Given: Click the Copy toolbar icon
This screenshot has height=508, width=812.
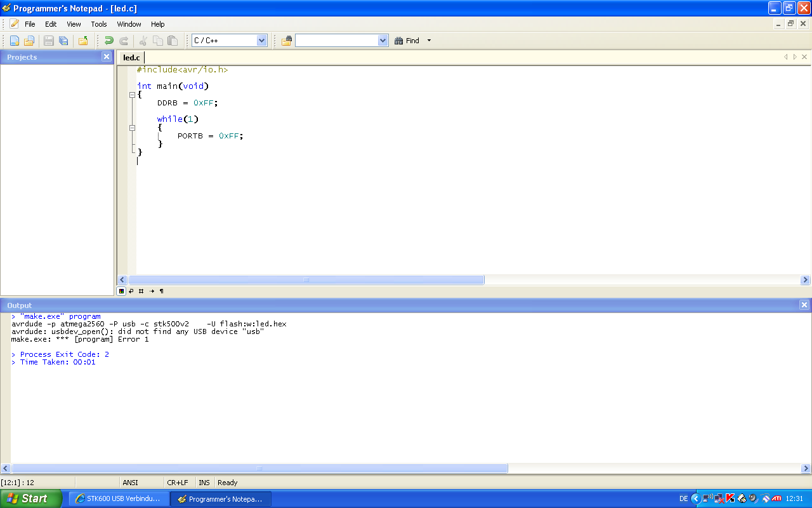Looking at the screenshot, I should point(157,41).
